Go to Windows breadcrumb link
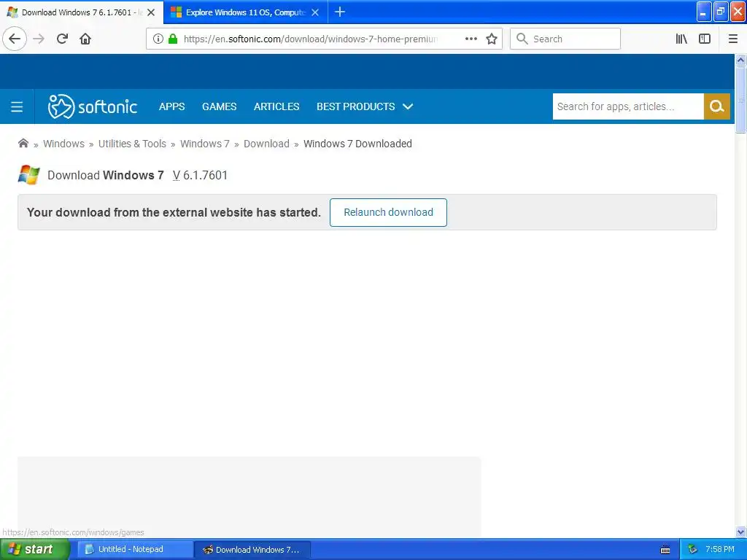This screenshot has width=747, height=560. (x=63, y=144)
